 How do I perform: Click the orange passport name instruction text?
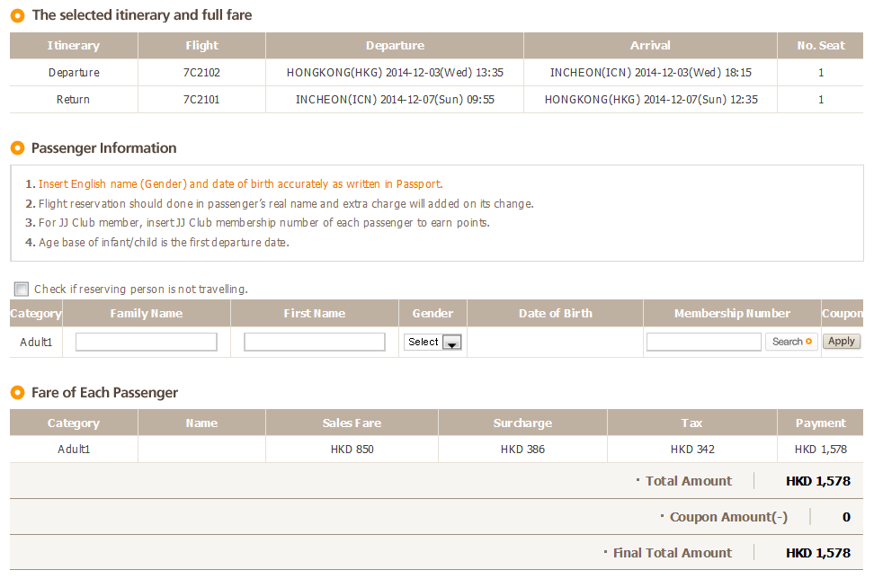(x=240, y=184)
